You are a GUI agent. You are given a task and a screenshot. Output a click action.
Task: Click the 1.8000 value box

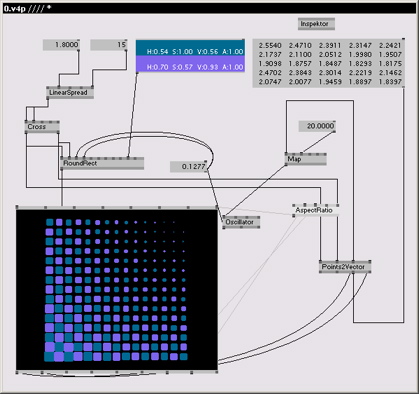[61, 45]
